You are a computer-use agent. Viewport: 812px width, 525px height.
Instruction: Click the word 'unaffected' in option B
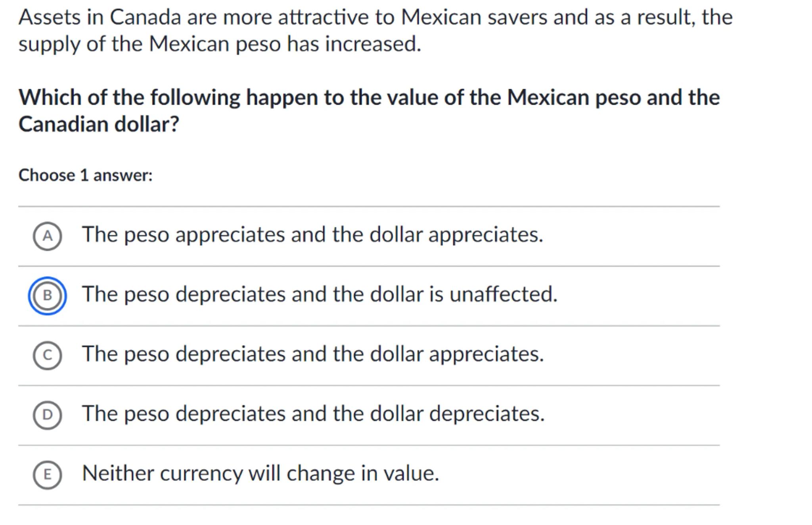point(503,294)
